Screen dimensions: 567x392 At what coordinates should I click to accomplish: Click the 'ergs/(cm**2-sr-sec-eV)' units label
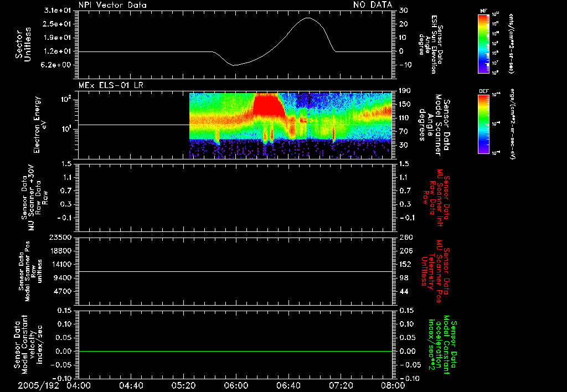512,124
